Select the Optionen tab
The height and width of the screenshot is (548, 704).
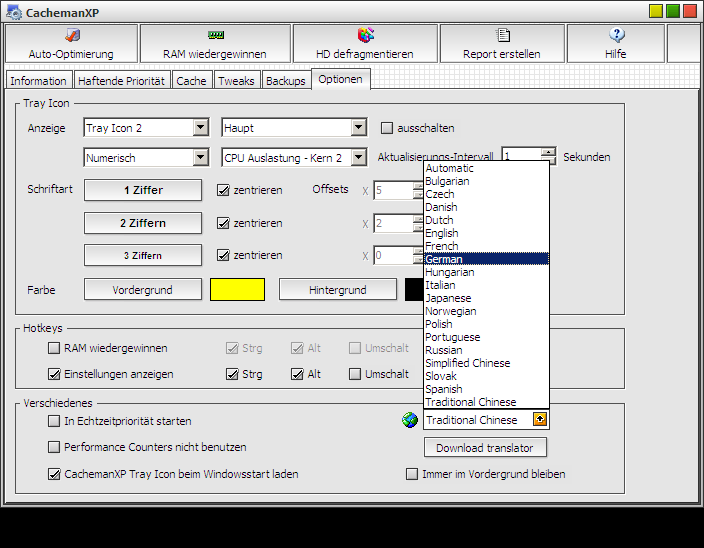(341, 79)
